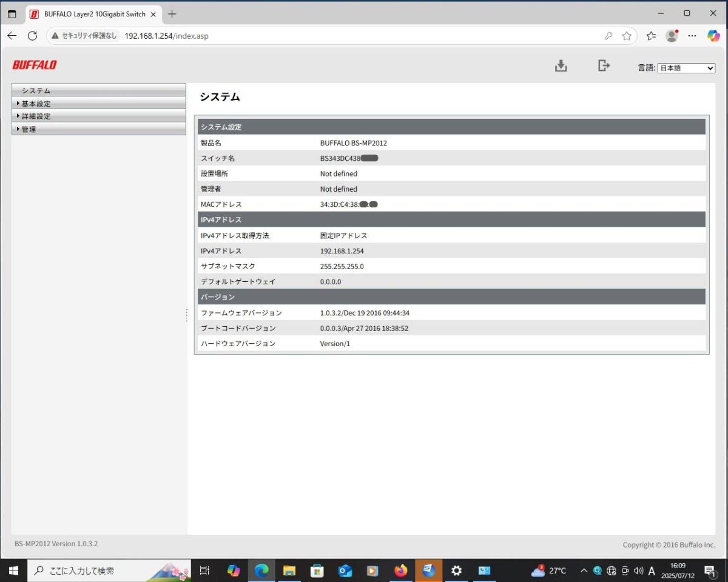Screen dimensions: 728x582
Task: Click the IME input mode A indicator
Action: point(652,570)
